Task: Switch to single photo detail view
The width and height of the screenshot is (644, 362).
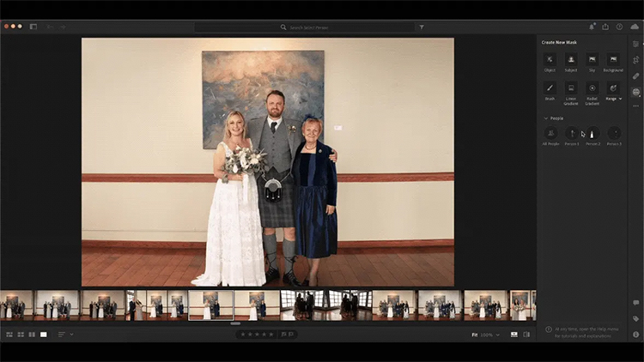Action: [x=44, y=334]
